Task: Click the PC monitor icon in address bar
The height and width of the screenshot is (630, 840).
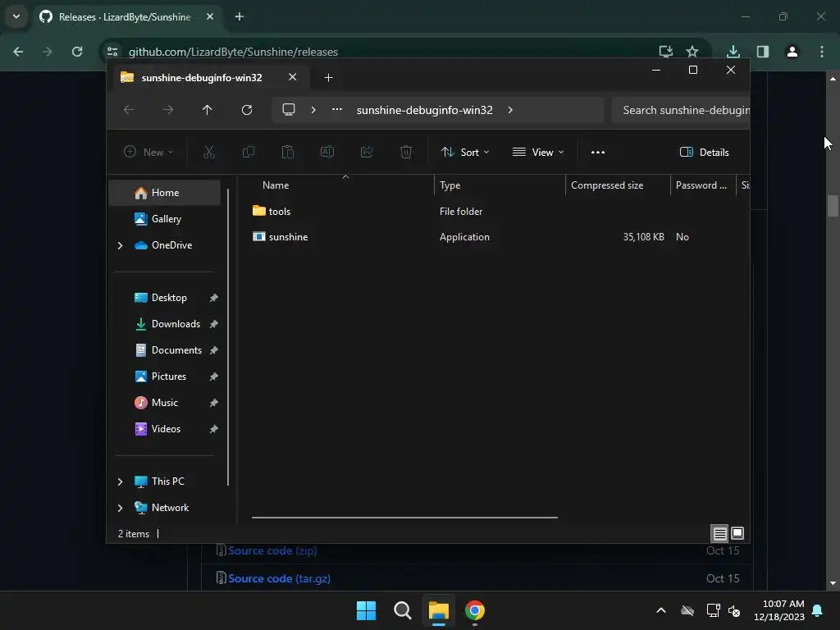Action: [289, 110]
